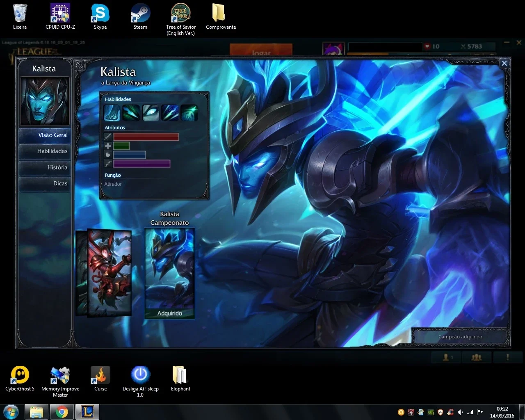The height and width of the screenshot is (420, 525).
Task: Open the Windows Start menu
Action: [11, 412]
